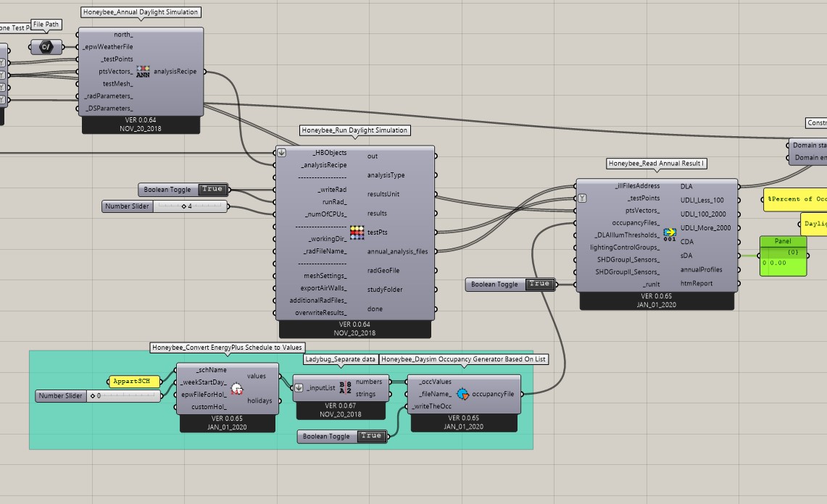The height and width of the screenshot is (504, 827).
Task: Click the Honeybee_Convert EnergyPlus Schedule to Values label
Action: [x=228, y=348]
